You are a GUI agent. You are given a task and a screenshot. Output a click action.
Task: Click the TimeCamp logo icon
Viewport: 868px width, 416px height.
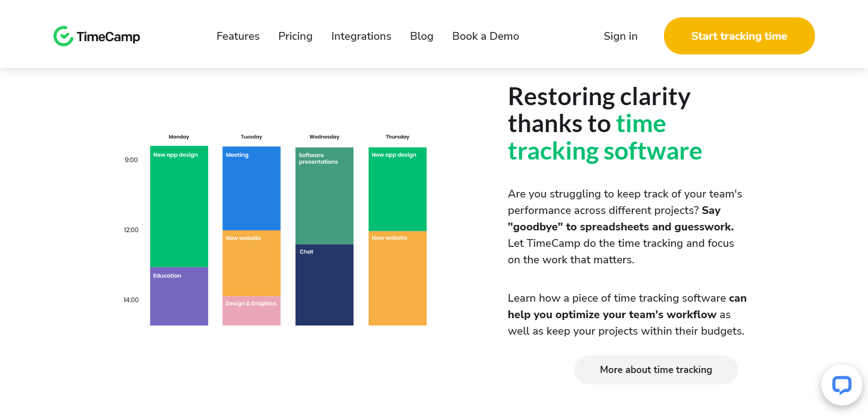pos(63,36)
